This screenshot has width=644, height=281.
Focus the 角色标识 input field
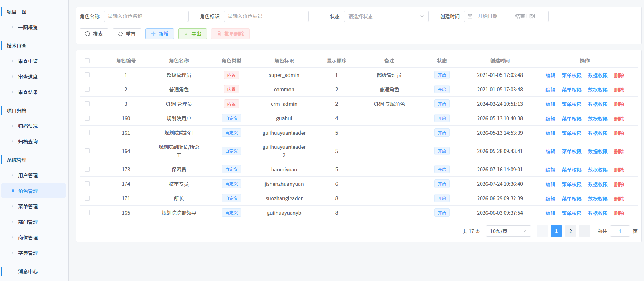(x=266, y=16)
